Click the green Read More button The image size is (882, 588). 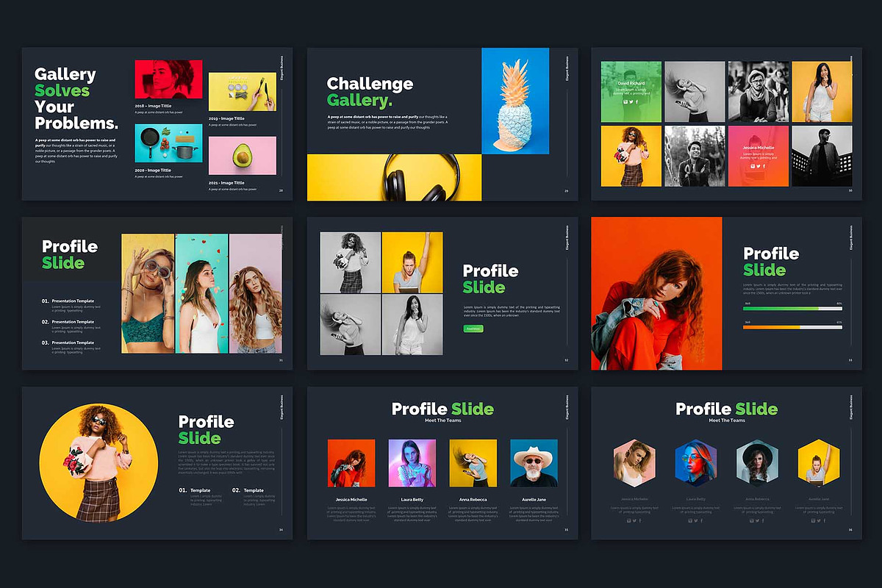473,329
